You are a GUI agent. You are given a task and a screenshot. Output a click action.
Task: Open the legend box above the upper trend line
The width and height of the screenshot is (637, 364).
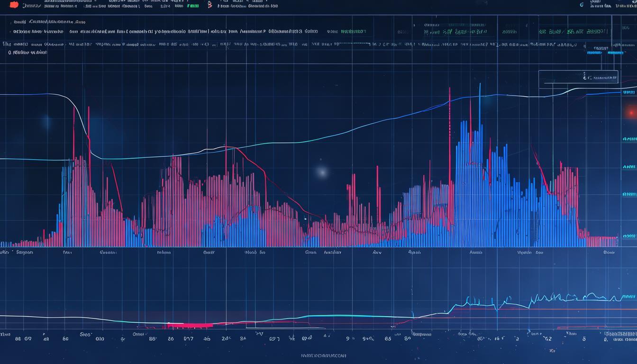pos(578,77)
